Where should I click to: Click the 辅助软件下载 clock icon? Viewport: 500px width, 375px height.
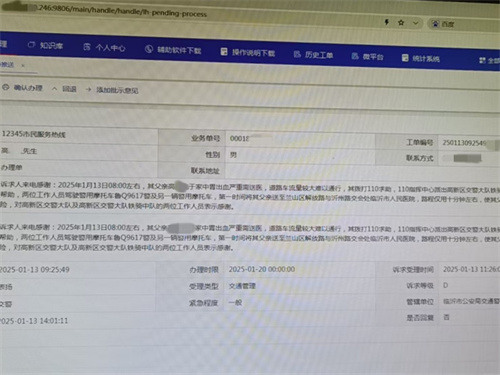[x=149, y=49]
